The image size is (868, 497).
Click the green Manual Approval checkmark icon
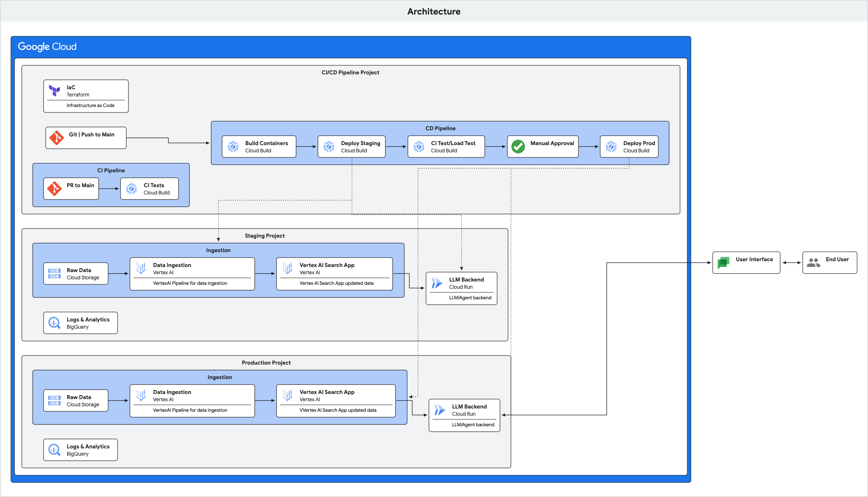(518, 147)
